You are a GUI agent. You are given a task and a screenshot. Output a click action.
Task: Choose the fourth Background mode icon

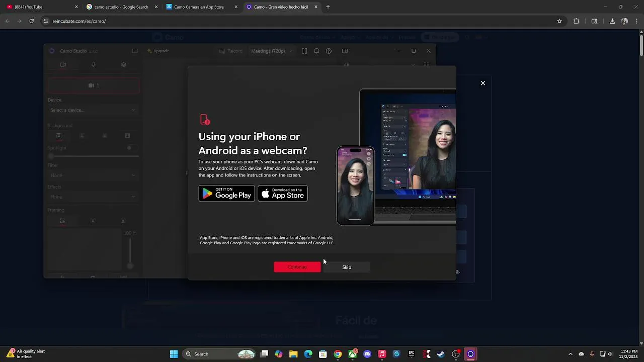[127, 136]
